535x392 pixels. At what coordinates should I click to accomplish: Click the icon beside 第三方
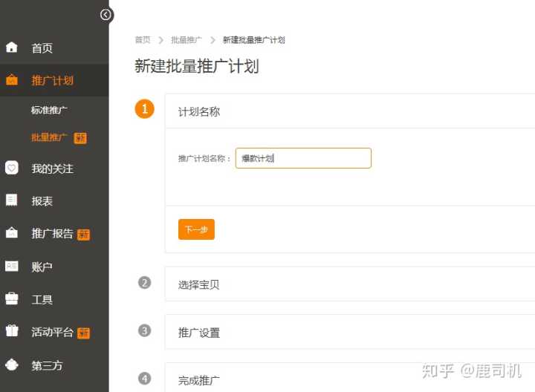[x=12, y=365]
